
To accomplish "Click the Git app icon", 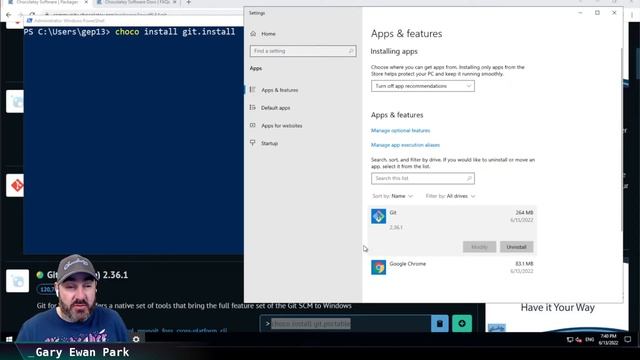I will coord(378,216).
